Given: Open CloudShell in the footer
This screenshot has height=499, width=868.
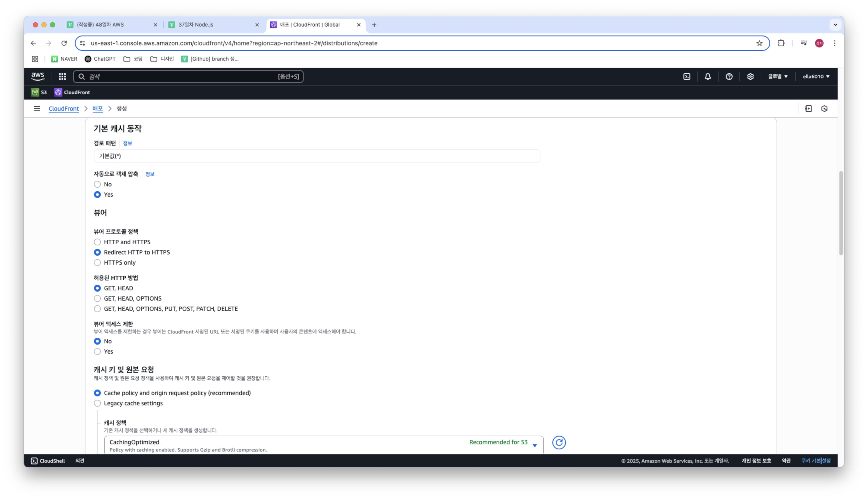Looking at the screenshot, I should 48,461.
